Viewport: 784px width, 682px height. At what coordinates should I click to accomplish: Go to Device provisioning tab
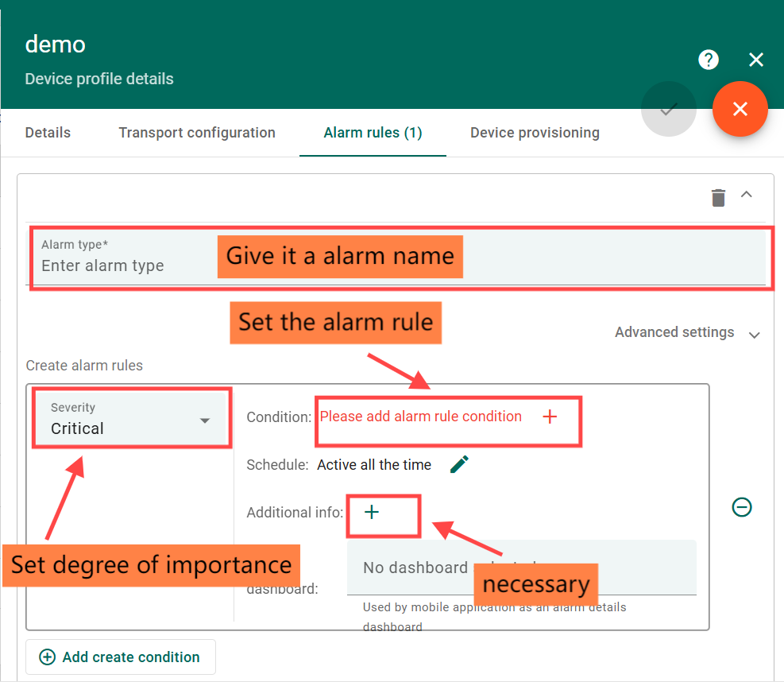535,133
